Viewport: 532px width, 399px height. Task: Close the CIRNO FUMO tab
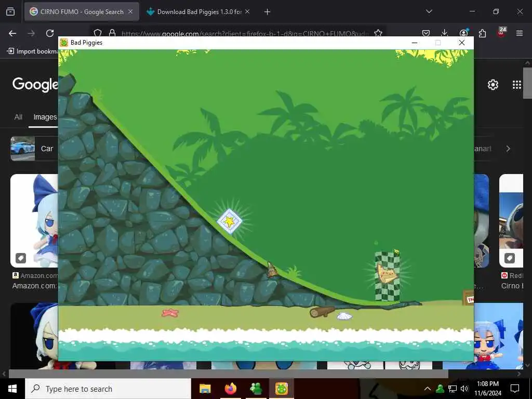tap(130, 11)
